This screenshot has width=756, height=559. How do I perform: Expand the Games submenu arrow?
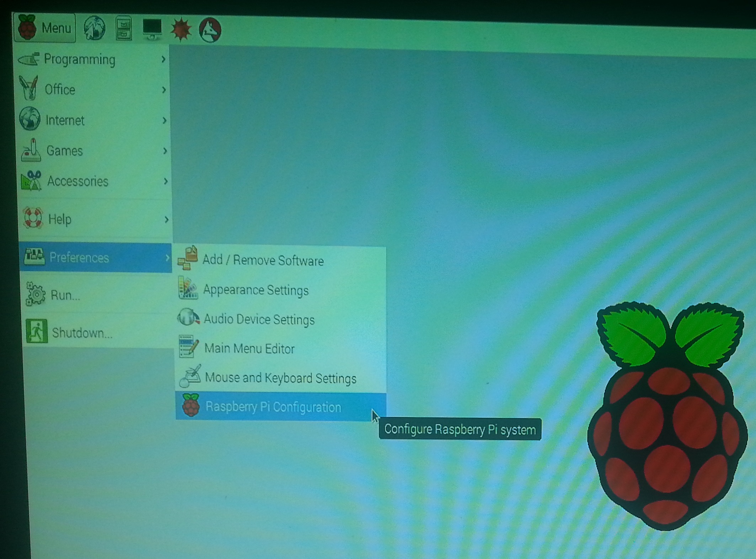pos(165,151)
